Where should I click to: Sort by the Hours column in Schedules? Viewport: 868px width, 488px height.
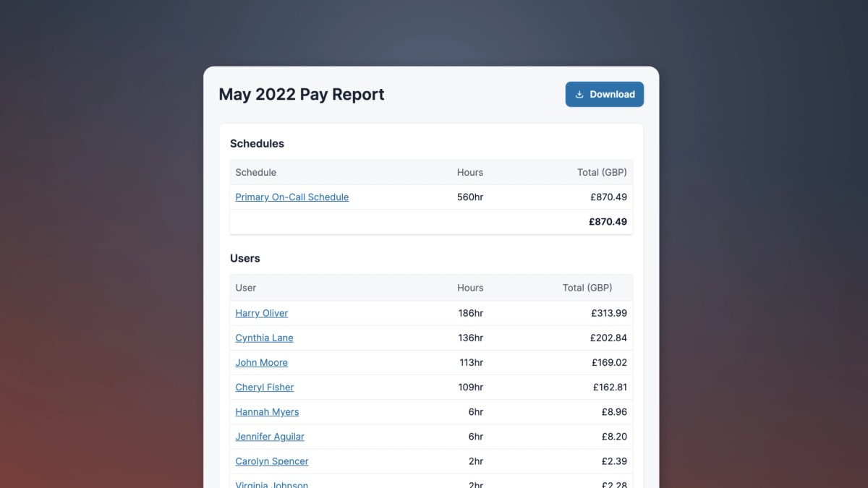(469, 172)
